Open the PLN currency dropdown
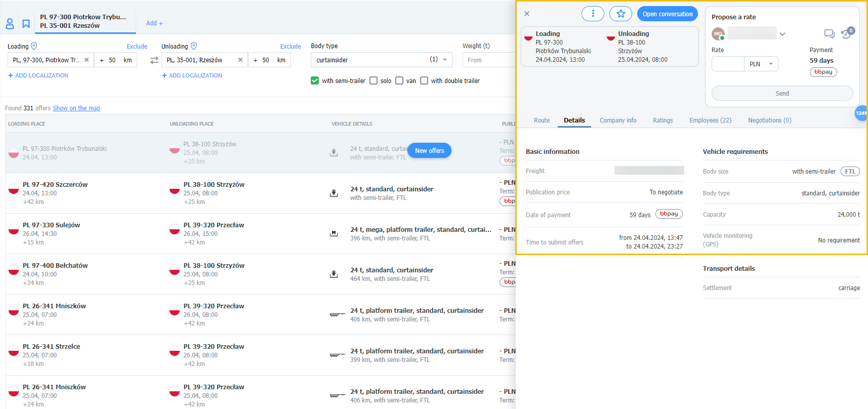 pos(761,64)
